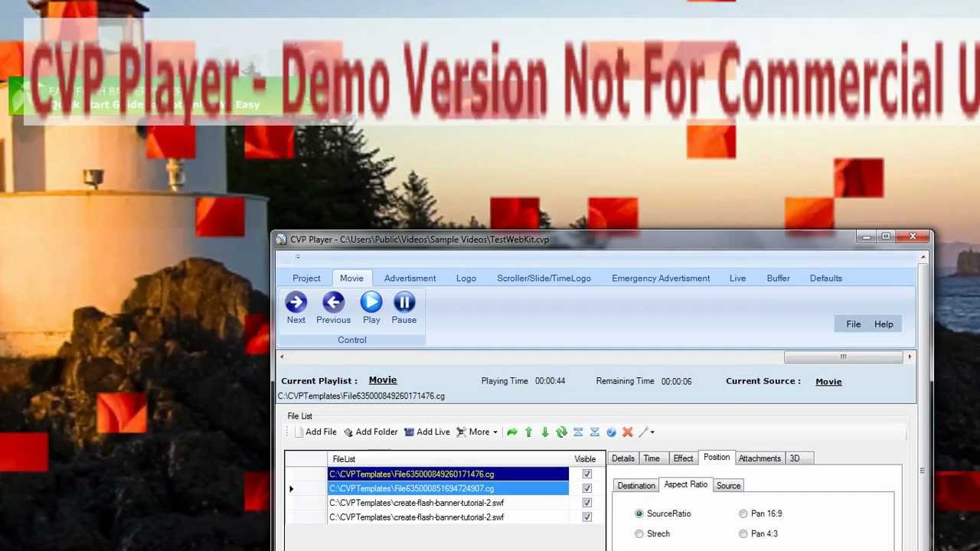980x551 pixels.
Task: Open the Project ribbon tab
Action: (x=306, y=279)
